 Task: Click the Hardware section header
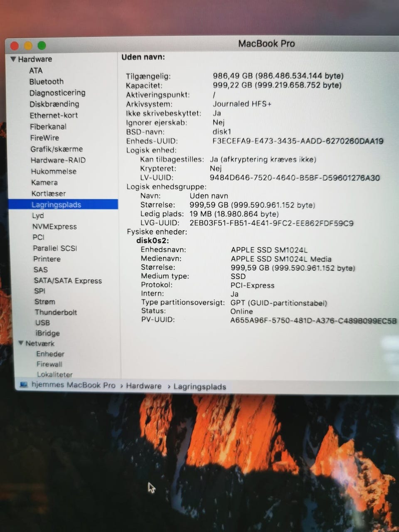pyautogui.click(x=35, y=59)
